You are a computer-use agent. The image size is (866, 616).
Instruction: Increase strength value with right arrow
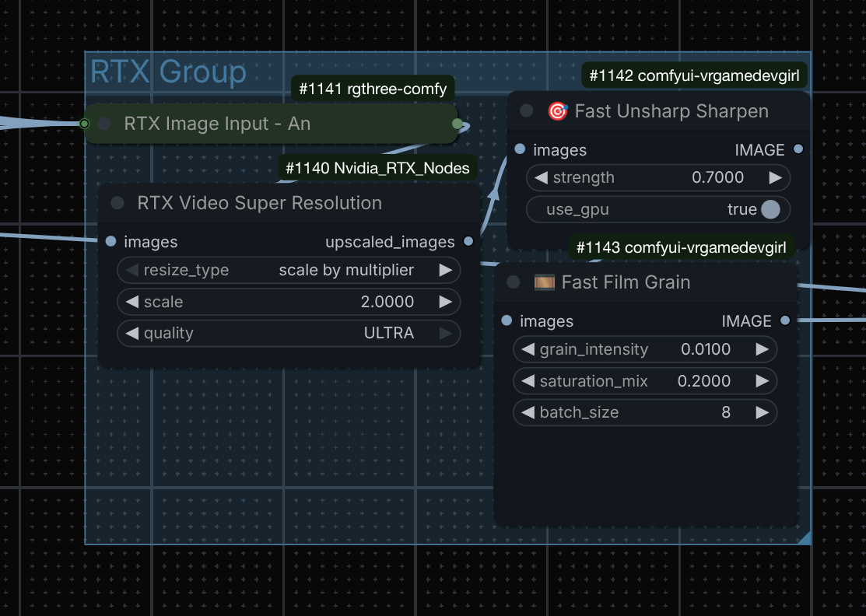775,177
